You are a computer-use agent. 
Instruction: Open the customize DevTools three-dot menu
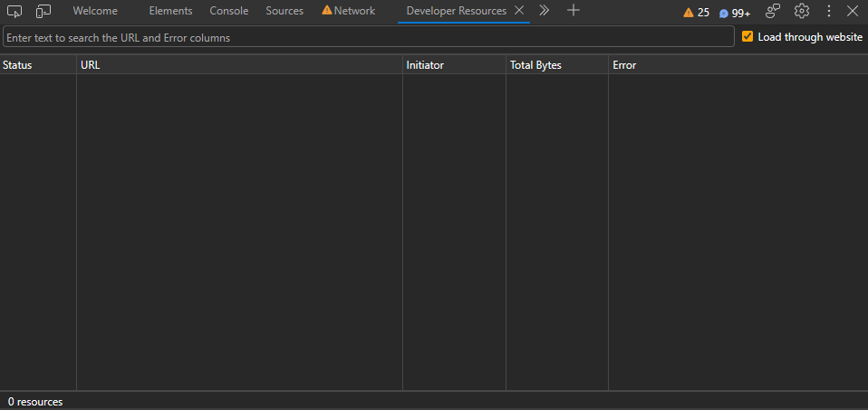828,11
